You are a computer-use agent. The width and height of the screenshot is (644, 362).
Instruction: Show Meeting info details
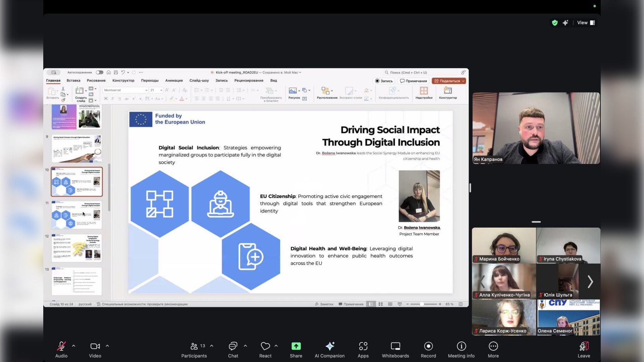tap(461, 346)
